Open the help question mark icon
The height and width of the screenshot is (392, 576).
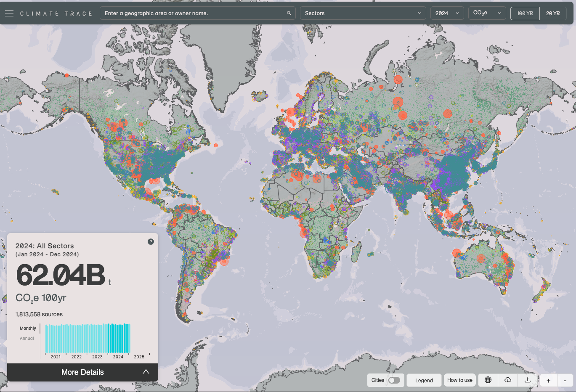point(151,241)
